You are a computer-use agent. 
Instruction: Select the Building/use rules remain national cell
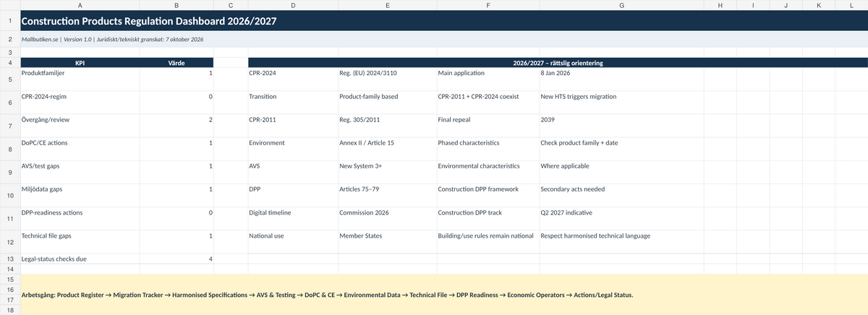[x=488, y=241]
